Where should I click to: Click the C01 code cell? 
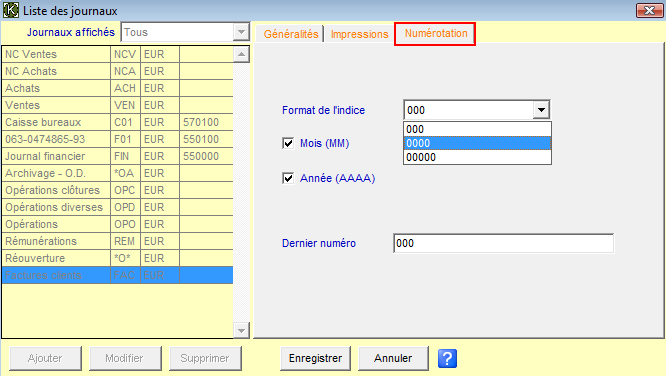pyautogui.click(x=125, y=122)
